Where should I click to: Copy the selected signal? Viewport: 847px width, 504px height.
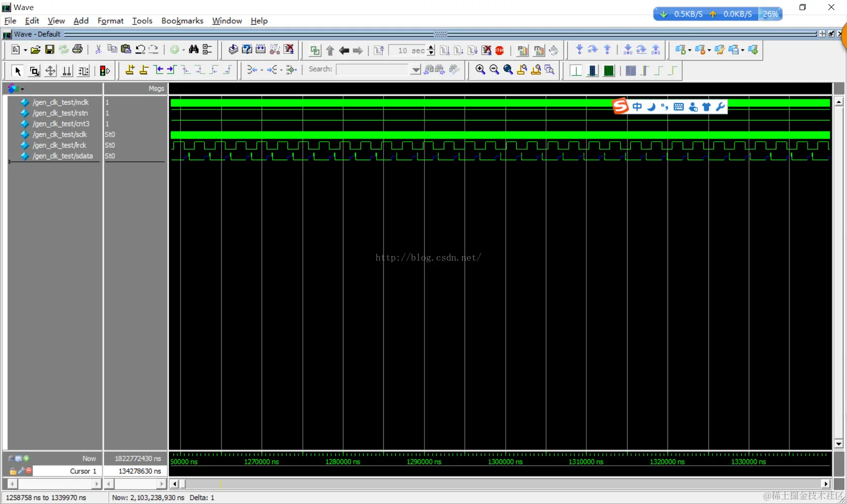click(x=112, y=49)
